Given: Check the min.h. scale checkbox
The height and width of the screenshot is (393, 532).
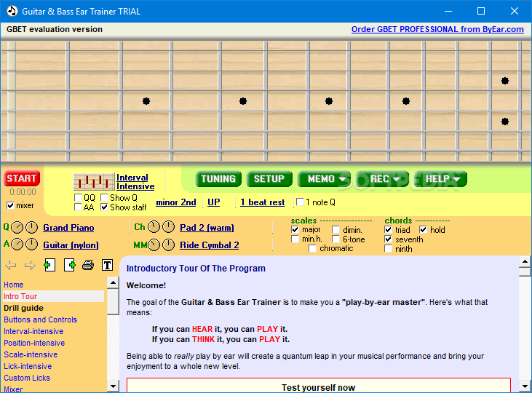Looking at the screenshot, I should [295, 239].
